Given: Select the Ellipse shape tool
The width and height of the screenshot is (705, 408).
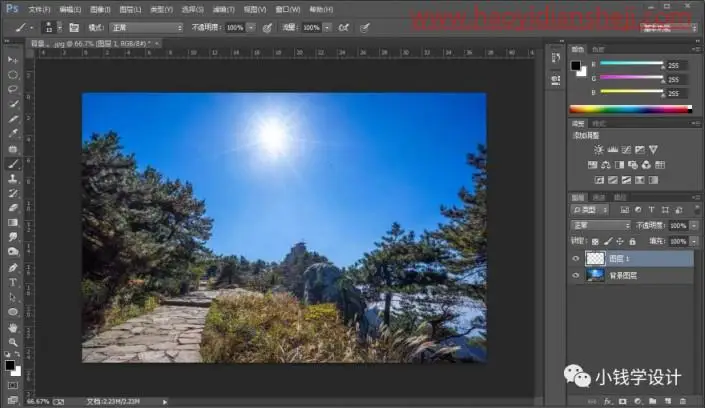Looking at the screenshot, I should click(x=13, y=312).
